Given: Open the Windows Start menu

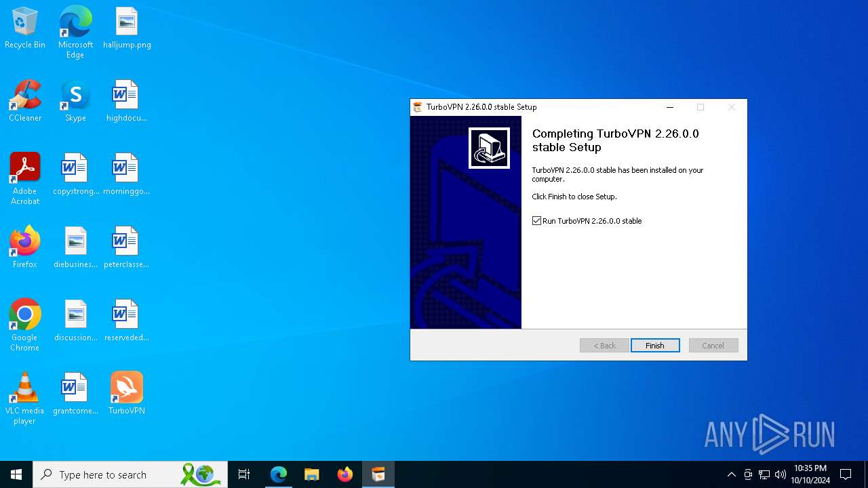Looking at the screenshot, I should (x=16, y=474).
